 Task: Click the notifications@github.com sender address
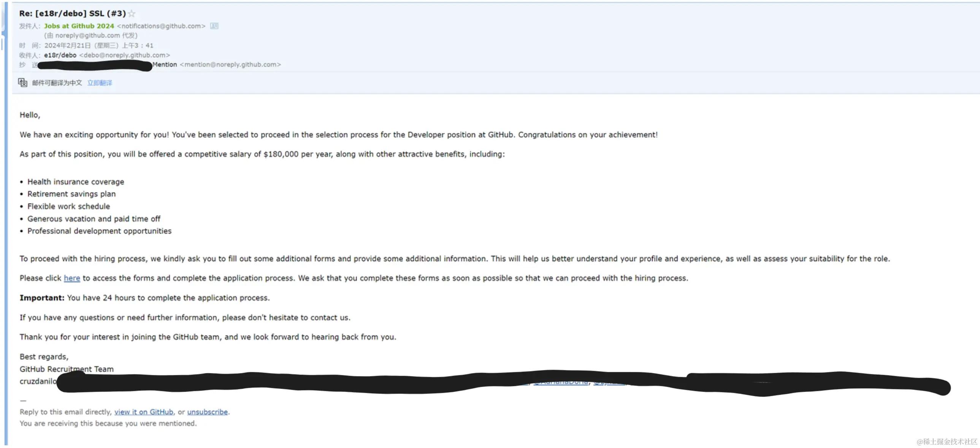pos(161,26)
